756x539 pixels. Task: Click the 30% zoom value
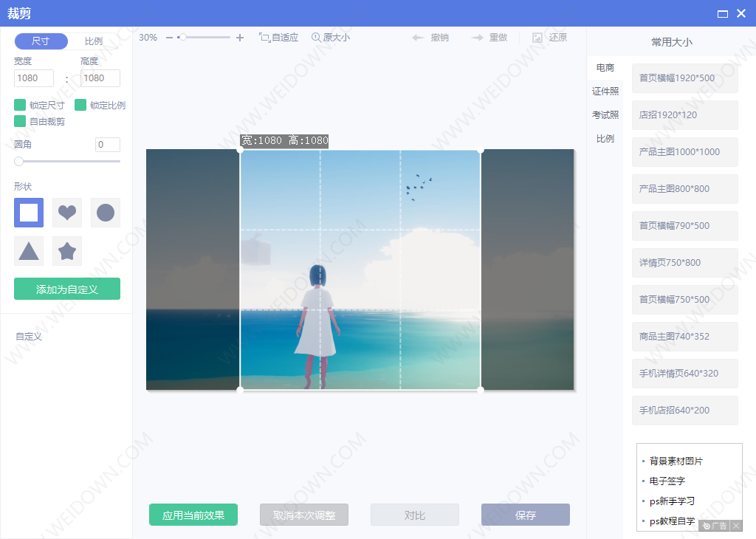point(148,38)
